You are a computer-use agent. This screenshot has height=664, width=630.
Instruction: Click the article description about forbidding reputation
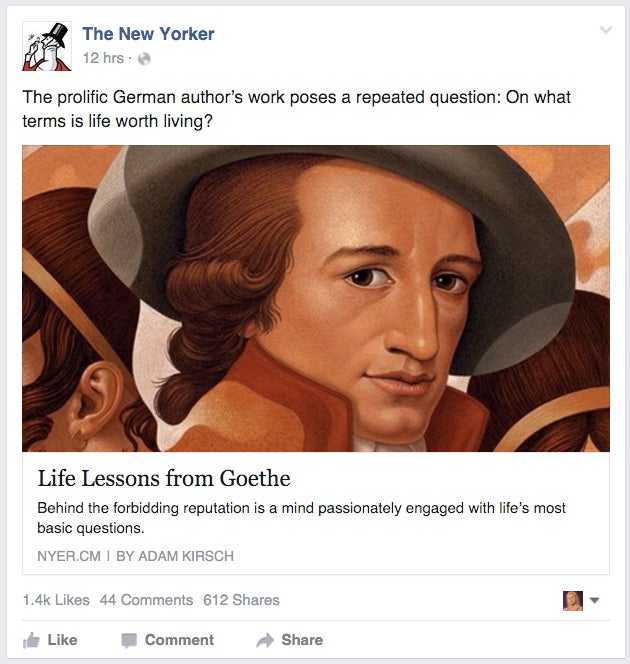coord(301,517)
